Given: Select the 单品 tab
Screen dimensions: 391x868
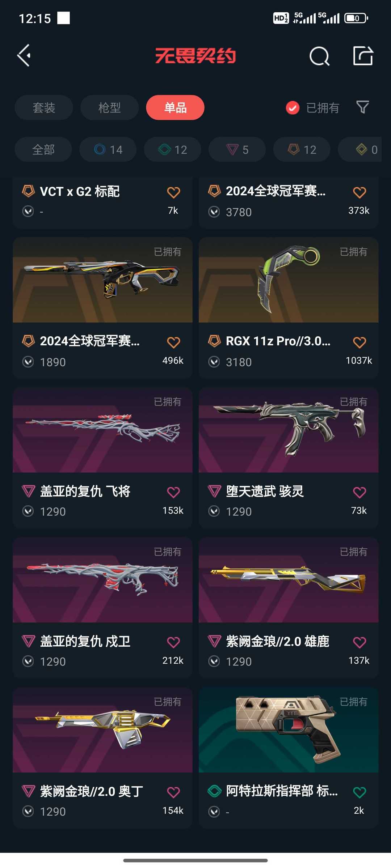Looking at the screenshot, I should pos(175,107).
